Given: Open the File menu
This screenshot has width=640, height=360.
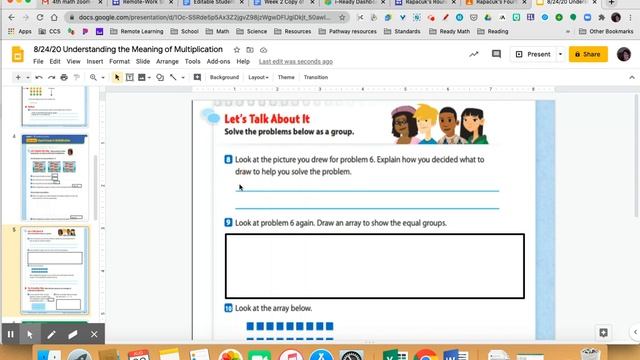Looking at the screenshot, I should click(x=38, y=62).
